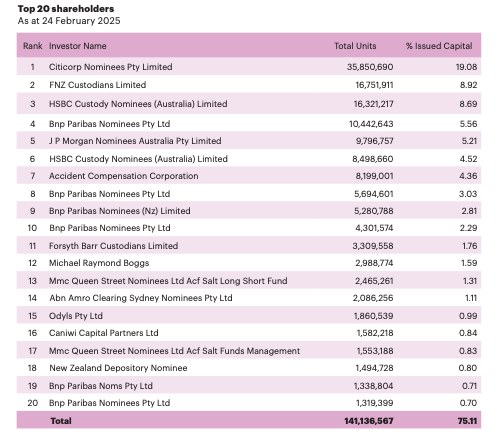
Task: Click the value 9,796,757
Action: click(x=374, y=141)
